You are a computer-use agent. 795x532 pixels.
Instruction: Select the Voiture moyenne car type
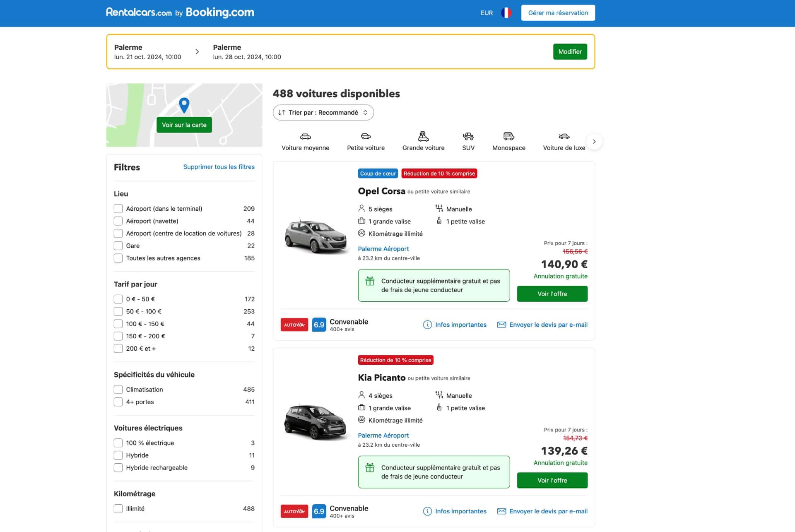pyautogui.click(x=306, y=142)
